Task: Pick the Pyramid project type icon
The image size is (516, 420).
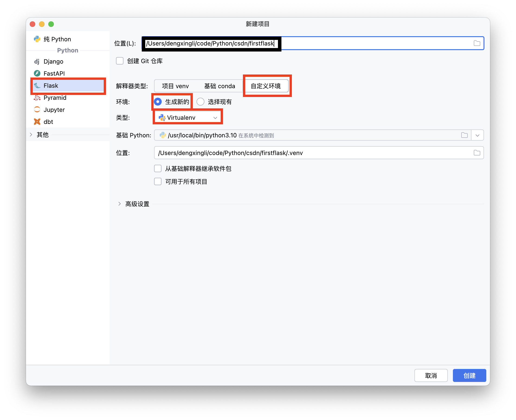Action: pos(37,98)
